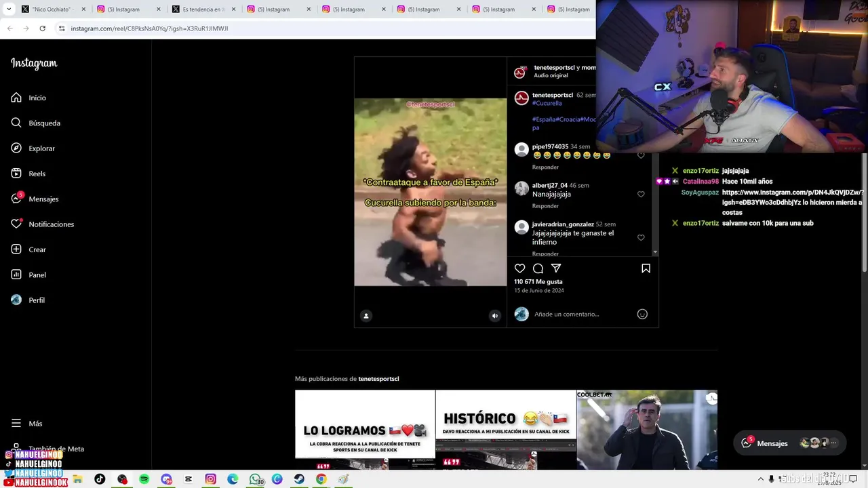Click Responder under albertj27_04's comment

click(x=545, y=206)
